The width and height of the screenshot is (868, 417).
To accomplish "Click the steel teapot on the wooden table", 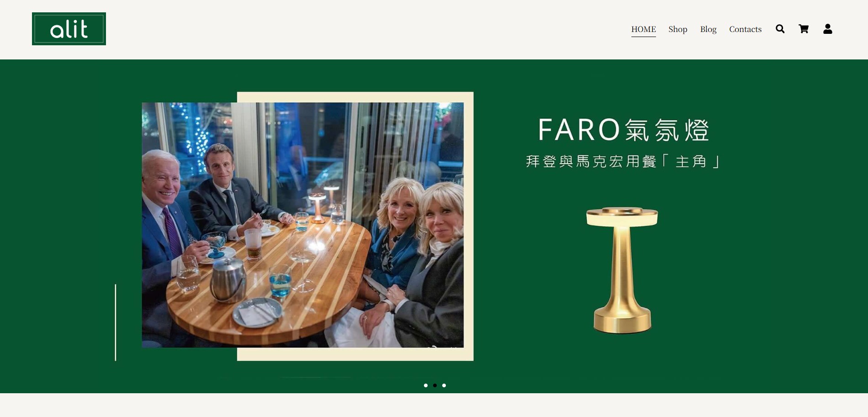I will coord(228,279).
